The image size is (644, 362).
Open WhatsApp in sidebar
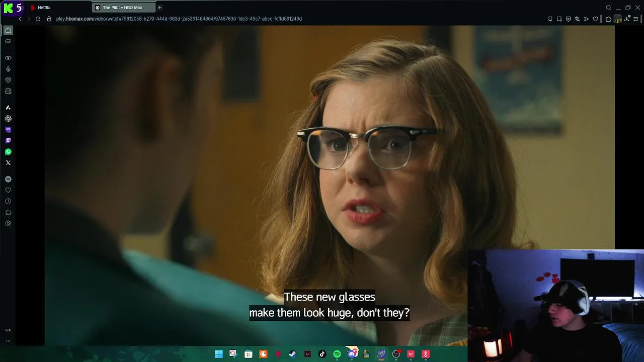point(8,152)
